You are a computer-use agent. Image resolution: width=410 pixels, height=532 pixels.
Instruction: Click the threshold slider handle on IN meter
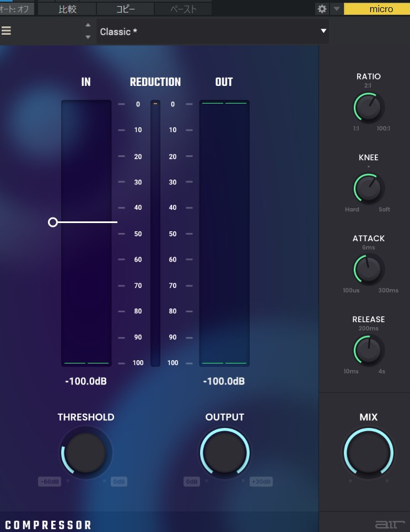tap(53, 222)
